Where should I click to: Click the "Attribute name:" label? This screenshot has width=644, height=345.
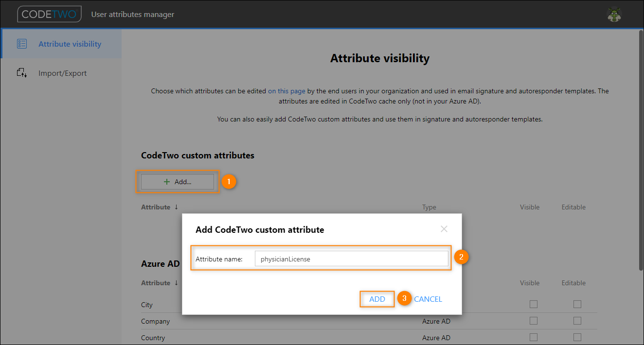pyautogui.click(x=219, y=259)
